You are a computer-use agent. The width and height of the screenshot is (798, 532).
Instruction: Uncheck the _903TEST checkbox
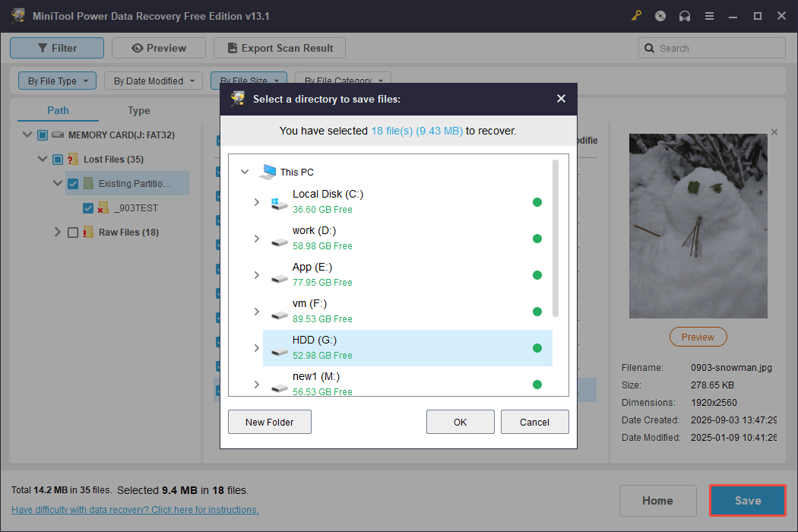point(88,208)
